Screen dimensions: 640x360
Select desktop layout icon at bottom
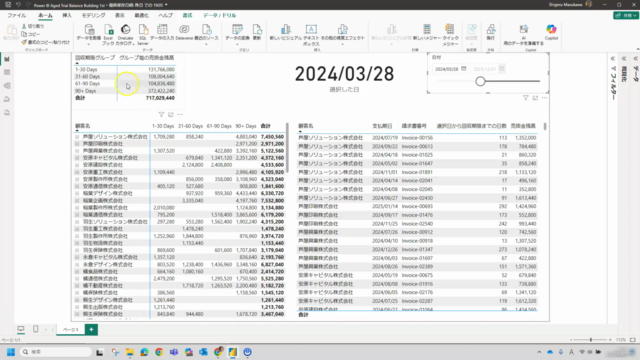coord(21,329)
